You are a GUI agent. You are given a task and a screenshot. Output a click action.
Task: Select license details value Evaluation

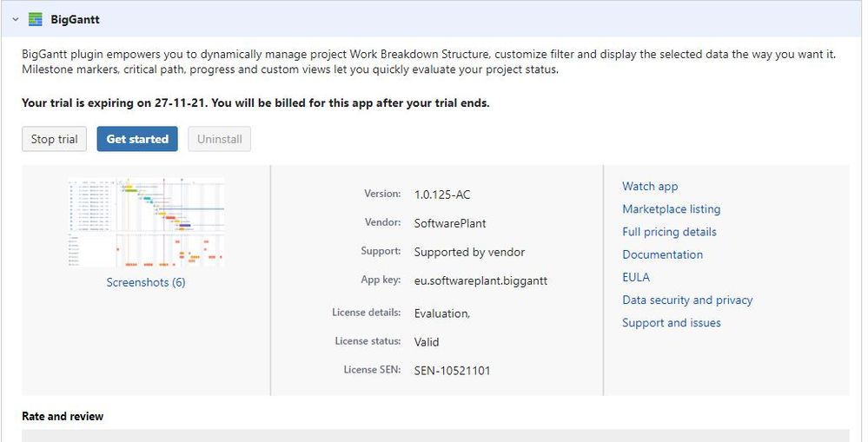click(x=441, y=313)
